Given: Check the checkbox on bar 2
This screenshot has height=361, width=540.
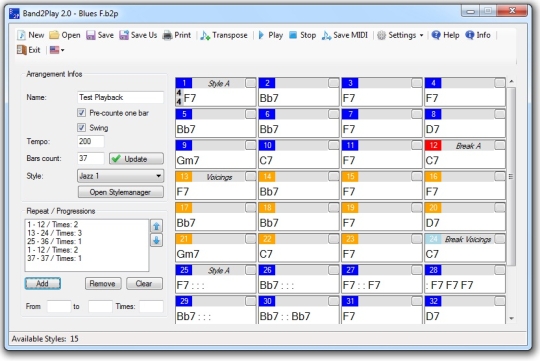Looking at the screenshot, I should (x=333, y=83).
